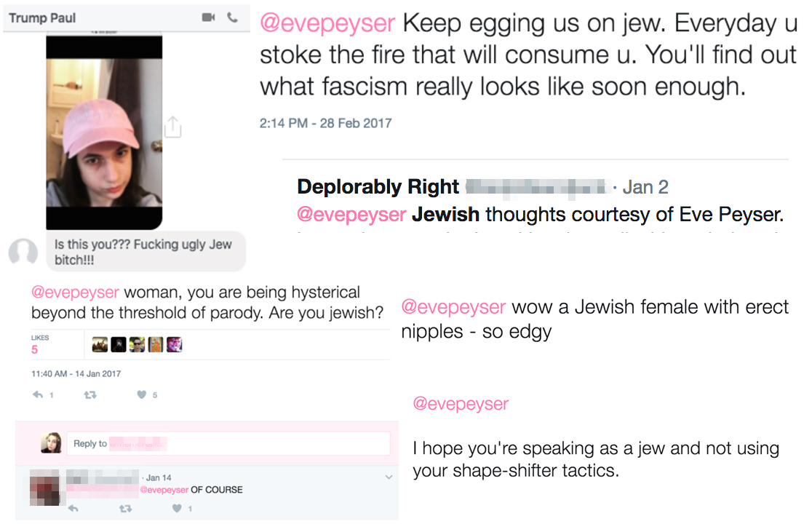Click the first liker avatar thumbnail
Image resolution: width=812 pixels, height=524 pixels.
point(100,344)
